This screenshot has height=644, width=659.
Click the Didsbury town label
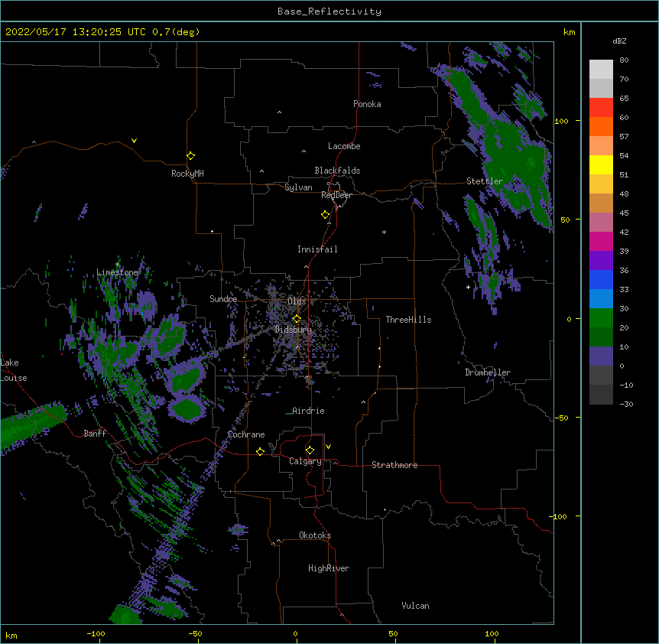click(x=294, y=330)
